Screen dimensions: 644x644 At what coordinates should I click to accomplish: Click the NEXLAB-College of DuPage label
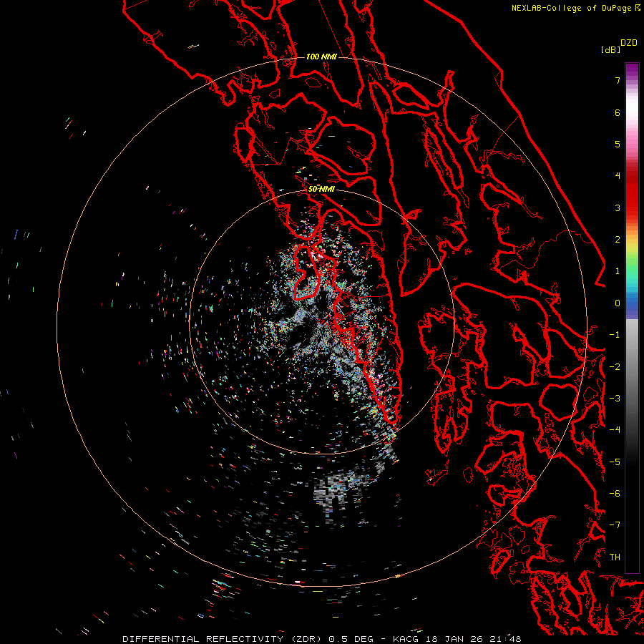click(573, 8)
